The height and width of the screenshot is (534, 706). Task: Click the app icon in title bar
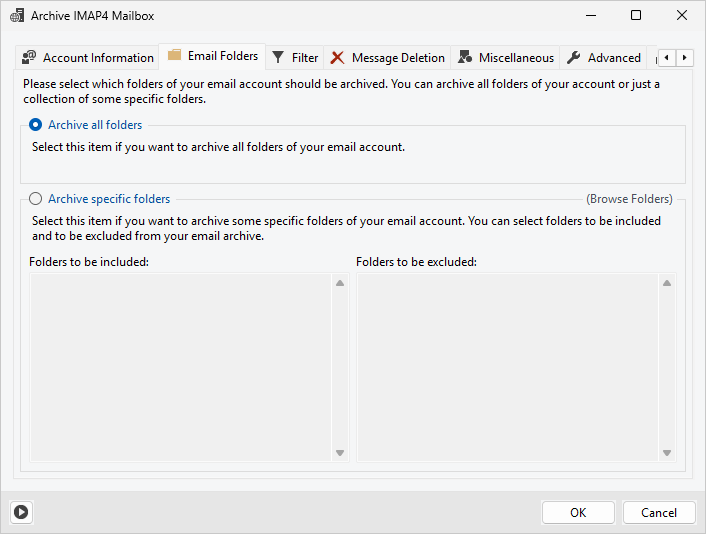pyautogui.click(x=16, y=16)
